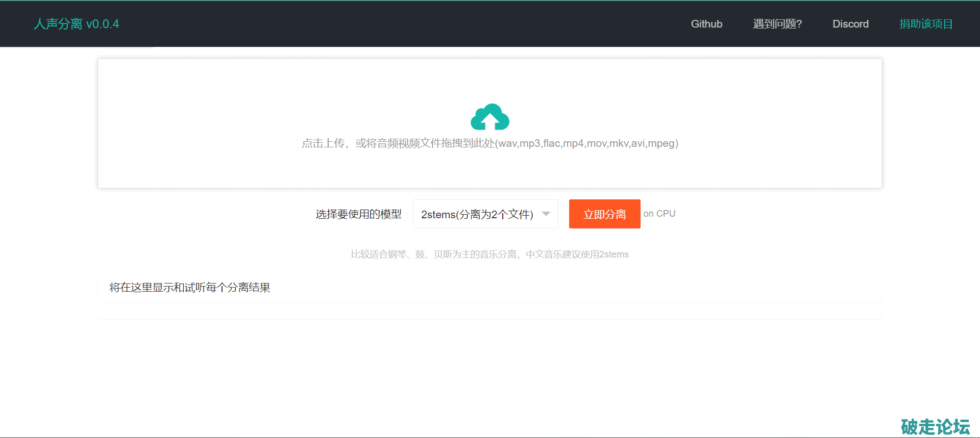Click blank white area beneath results panel
This screenshot has height=438, width=980.
(489, 372)
